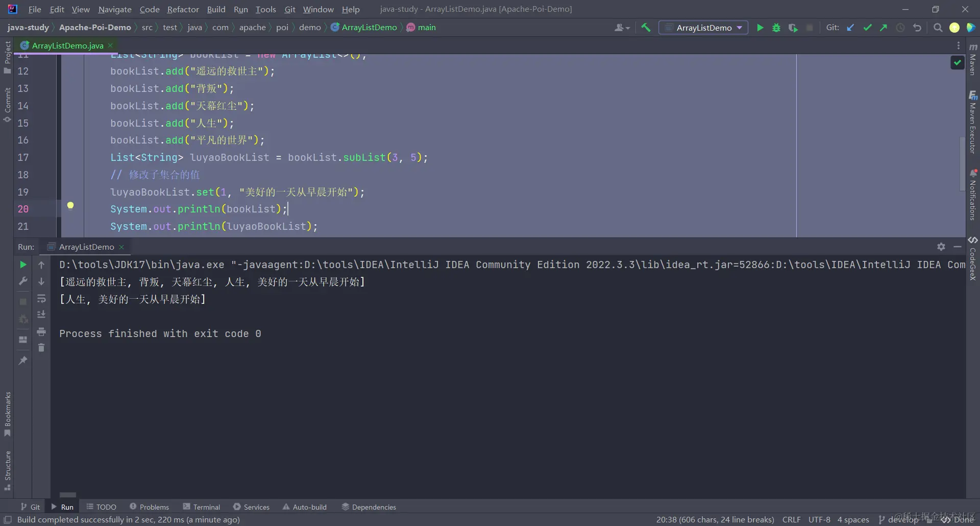Screen dimensions: 980x526
Task: Push commits using the green Git arrow
Action: (x=884, y=28)
